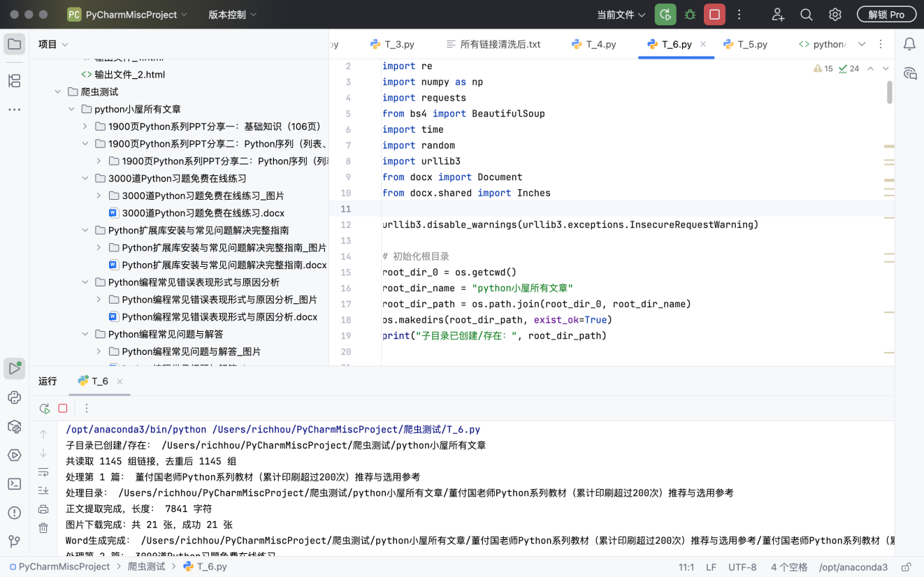Click the 解锁 Pro button

[x=886, y=15]
